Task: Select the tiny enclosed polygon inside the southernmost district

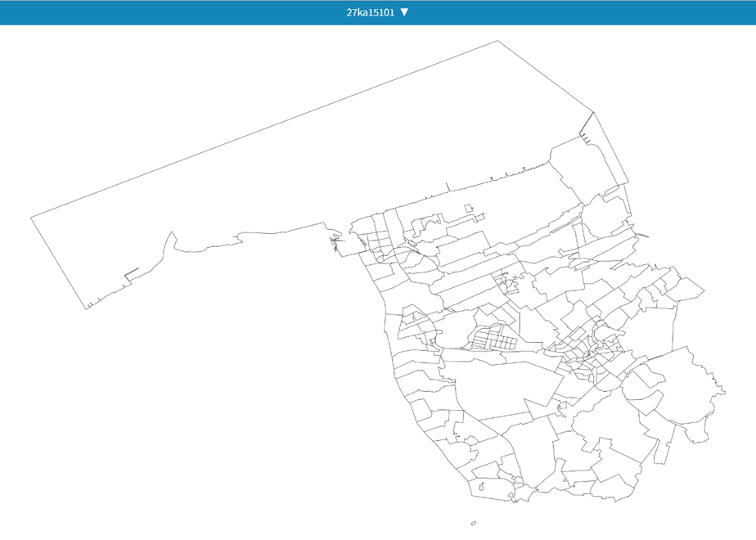Action: tap(481, 487)
